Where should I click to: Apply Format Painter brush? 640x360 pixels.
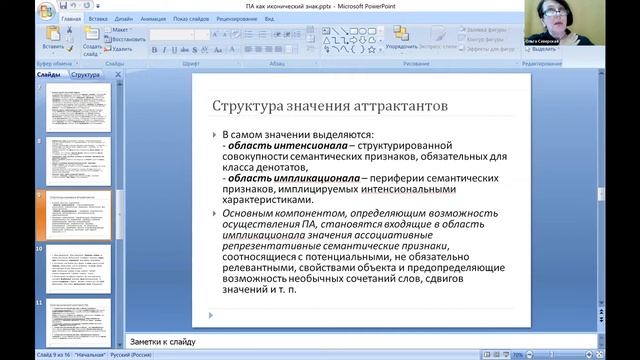click(69, 49)
